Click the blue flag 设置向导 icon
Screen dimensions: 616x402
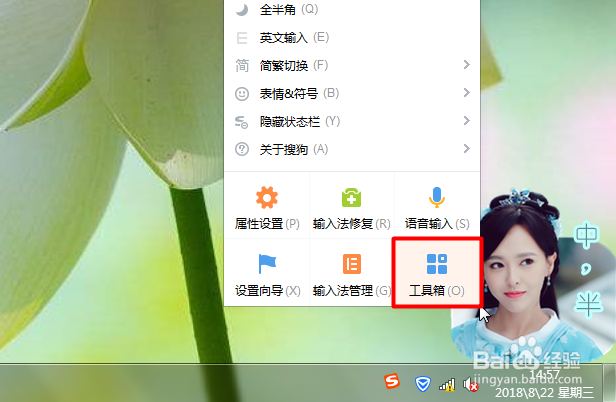point(267,264)
